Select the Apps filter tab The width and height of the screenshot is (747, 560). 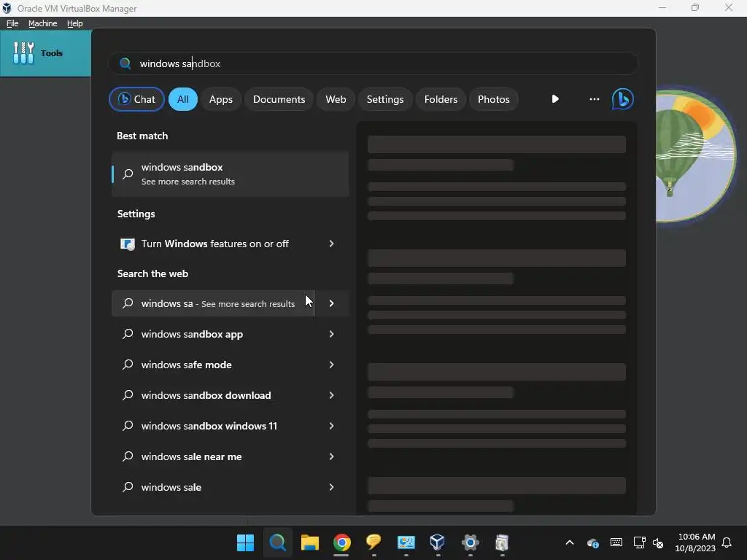pyautogui.click(x=220, y=99)
